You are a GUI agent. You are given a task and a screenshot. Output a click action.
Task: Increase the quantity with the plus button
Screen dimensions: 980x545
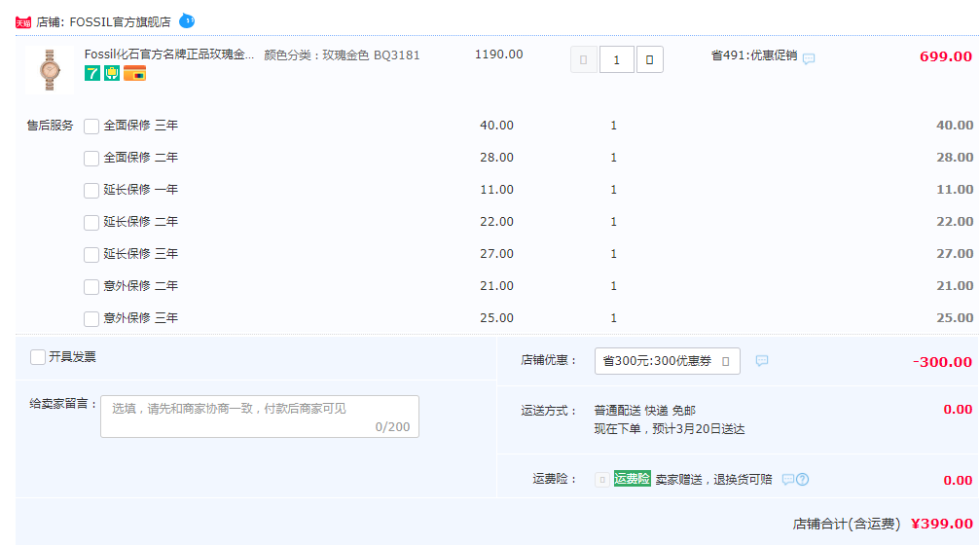[x=650, y=60]
